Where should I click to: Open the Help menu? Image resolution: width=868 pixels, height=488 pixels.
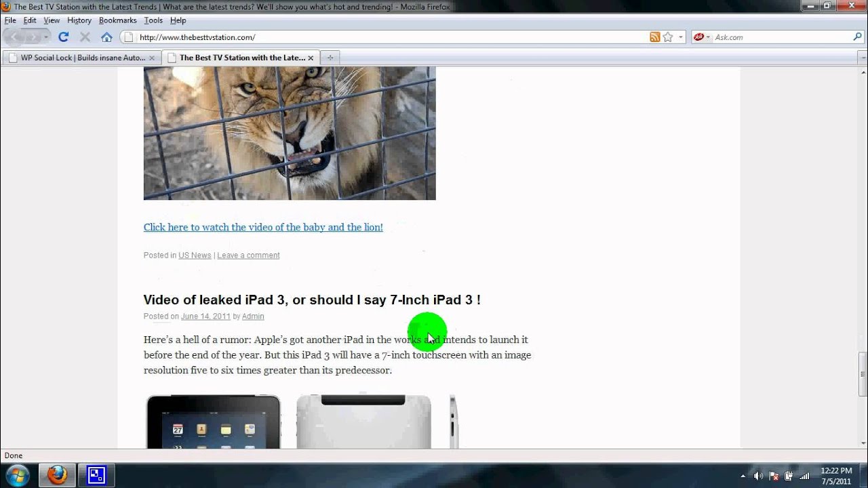point(178,20)
